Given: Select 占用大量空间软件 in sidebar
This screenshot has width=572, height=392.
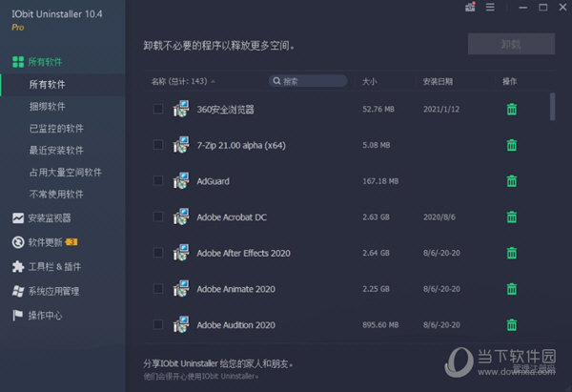Looking at the screenshot, I should (65, 173).
